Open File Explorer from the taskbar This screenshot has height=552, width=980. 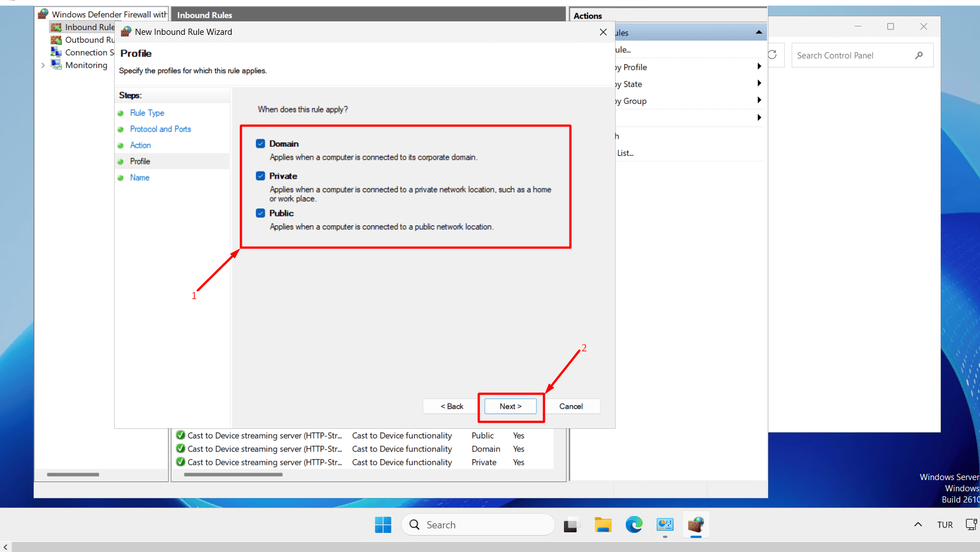[603, 525]
